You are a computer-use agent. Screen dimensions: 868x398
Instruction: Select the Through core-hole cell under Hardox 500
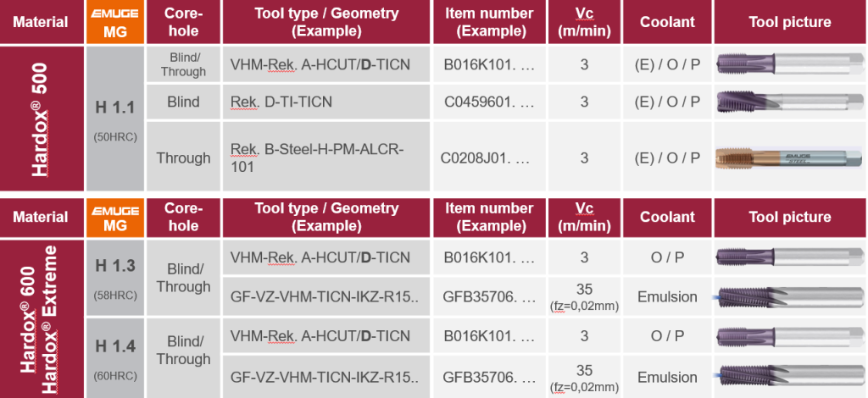point(183,158)
